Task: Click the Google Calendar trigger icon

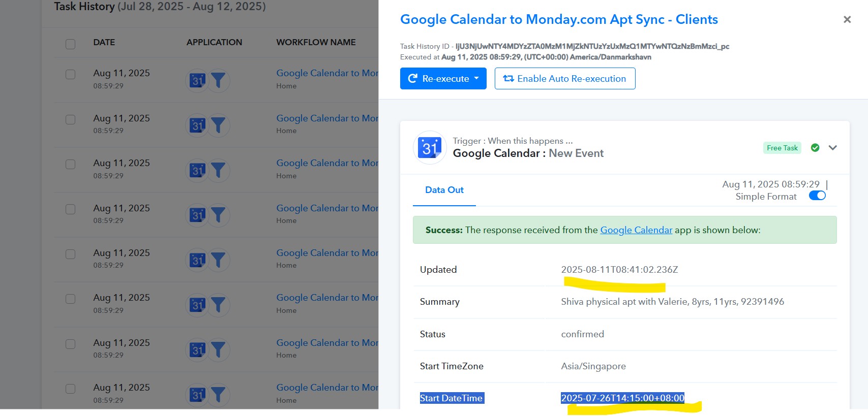Action: pos(430,148)
